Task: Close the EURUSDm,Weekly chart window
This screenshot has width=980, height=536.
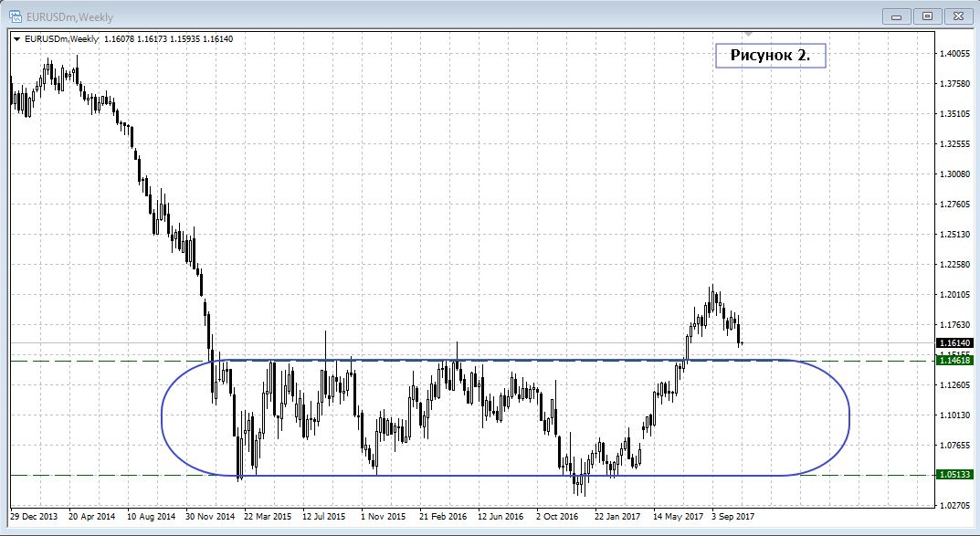Action: pos(955,16)
